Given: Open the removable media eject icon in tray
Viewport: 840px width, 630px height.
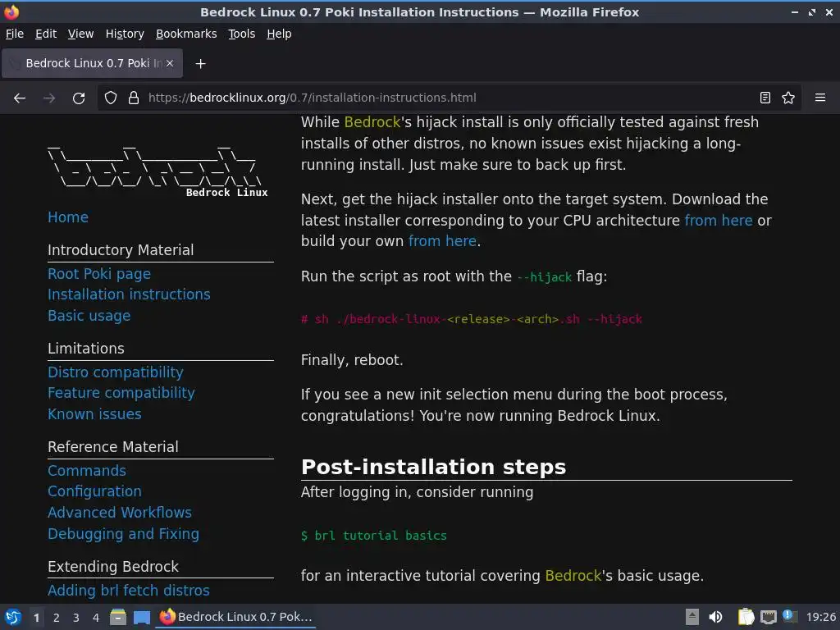Looking at the screenshot, I should pos(692,617).
